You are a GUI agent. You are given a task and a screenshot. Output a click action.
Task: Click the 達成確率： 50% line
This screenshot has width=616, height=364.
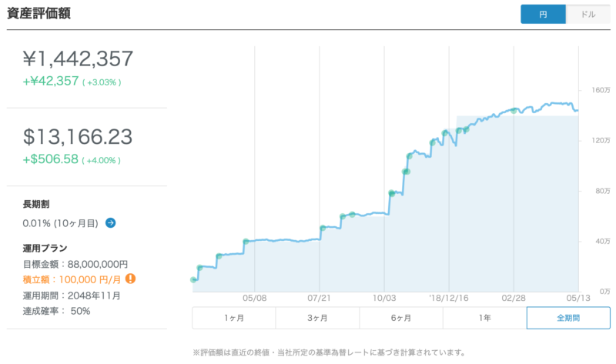point(56,311)
